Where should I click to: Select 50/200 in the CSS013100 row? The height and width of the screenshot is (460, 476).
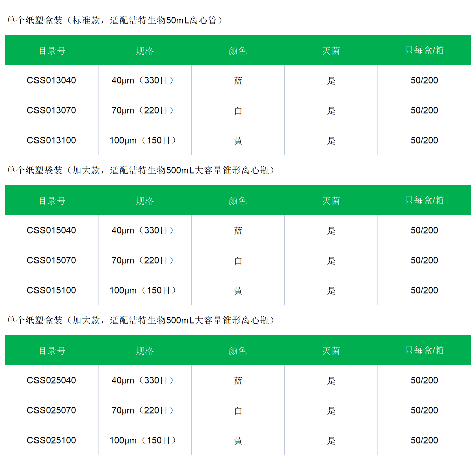pos(424,140)
